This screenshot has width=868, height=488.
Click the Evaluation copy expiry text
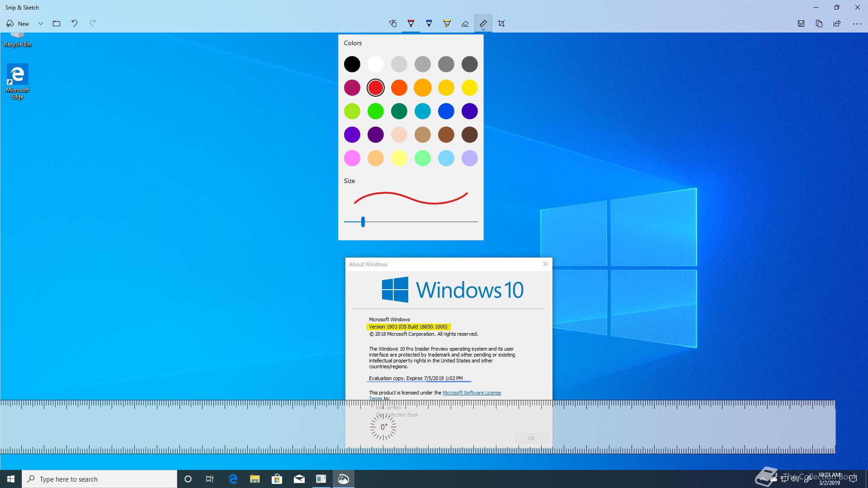416,378
